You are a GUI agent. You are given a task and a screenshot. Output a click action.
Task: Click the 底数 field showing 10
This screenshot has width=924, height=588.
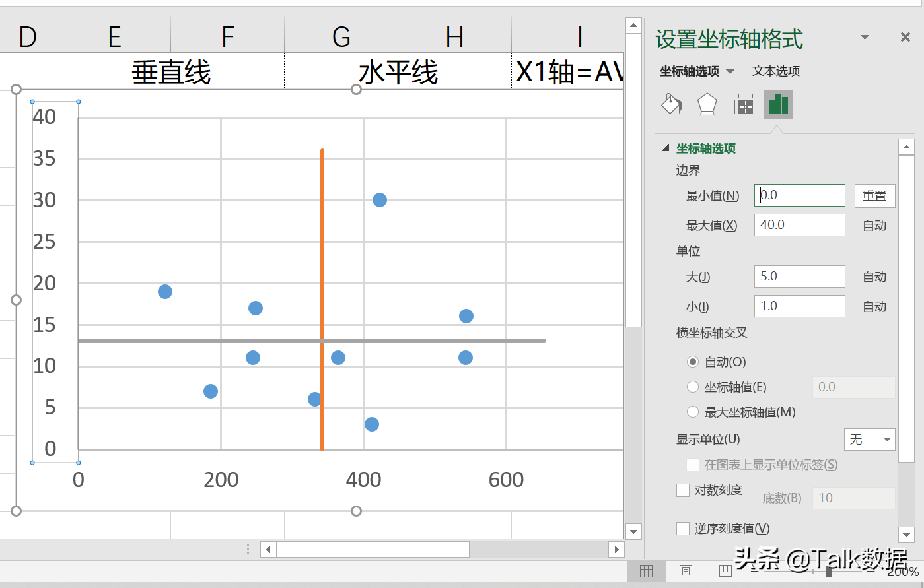click(853, 498)
